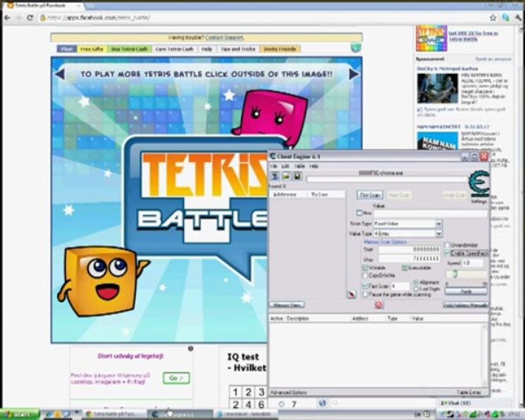Enable the Unrandomizer checkbox
Screen dimensions: 525x420
pos(447,245)
